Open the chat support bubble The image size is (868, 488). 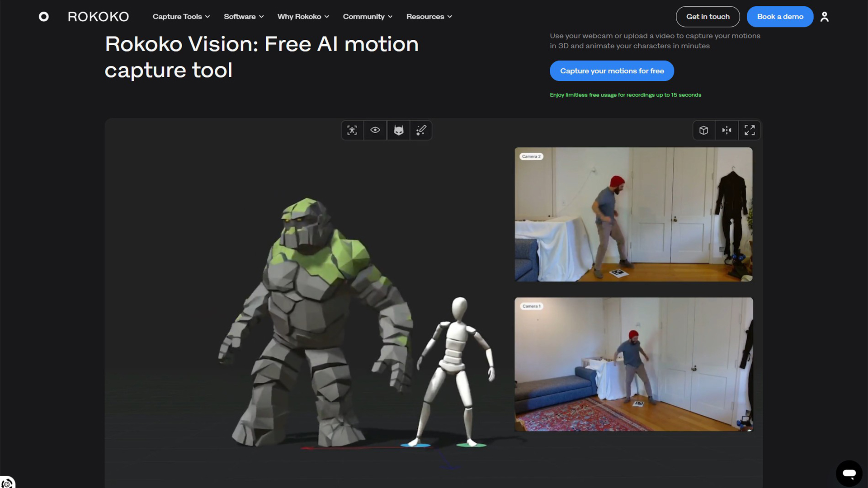pos(849,473)
